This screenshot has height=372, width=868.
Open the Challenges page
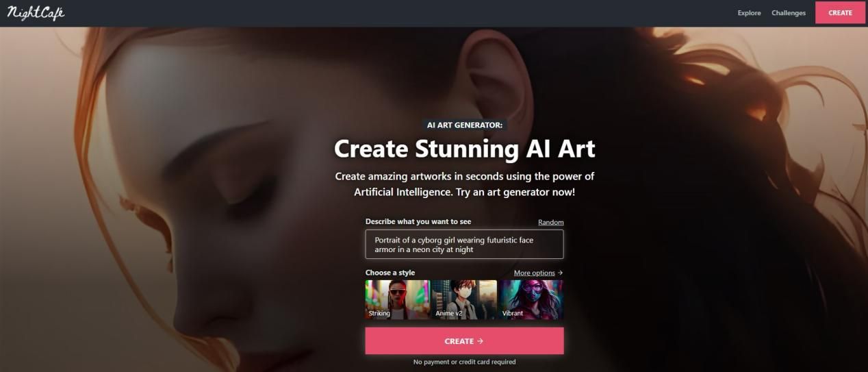tap(789, 13)
